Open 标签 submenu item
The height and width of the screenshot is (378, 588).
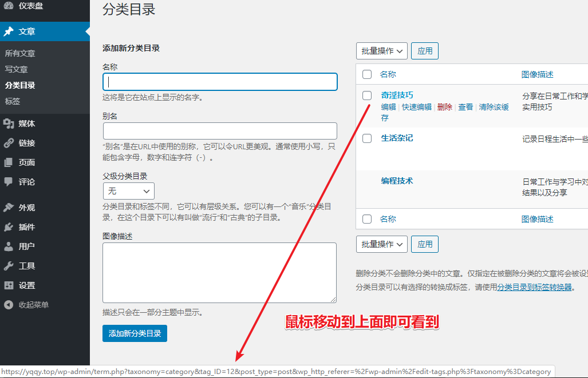13,101
